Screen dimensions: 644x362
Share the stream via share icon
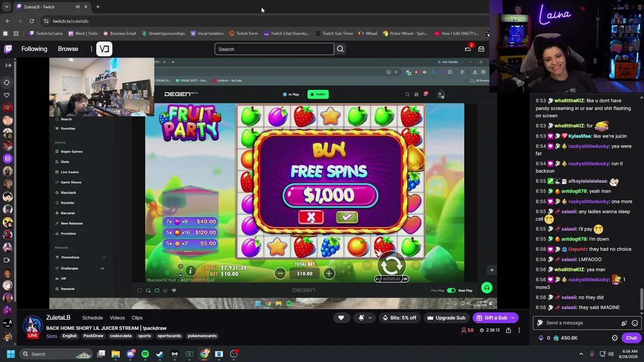point(509,330)
